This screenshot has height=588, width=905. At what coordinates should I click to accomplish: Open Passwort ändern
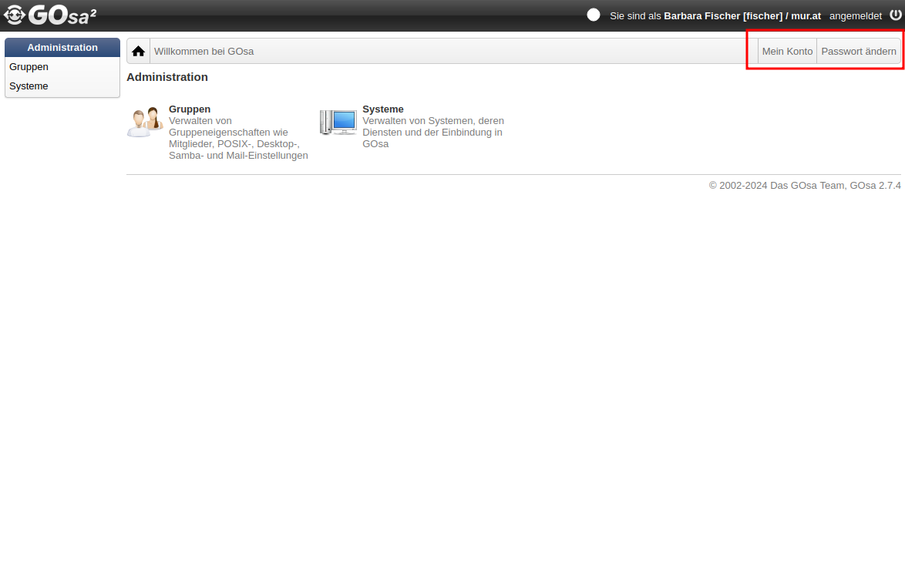point(858,52)
